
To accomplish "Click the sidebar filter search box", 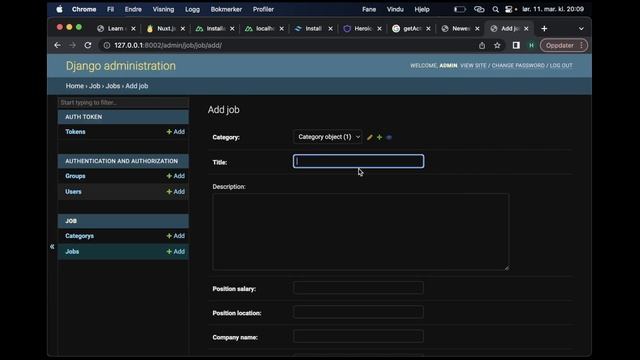I will [x=123, y=102].
